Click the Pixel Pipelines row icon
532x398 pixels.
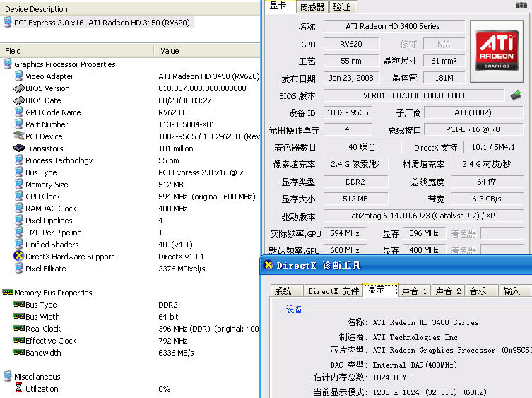pos(19,220)
